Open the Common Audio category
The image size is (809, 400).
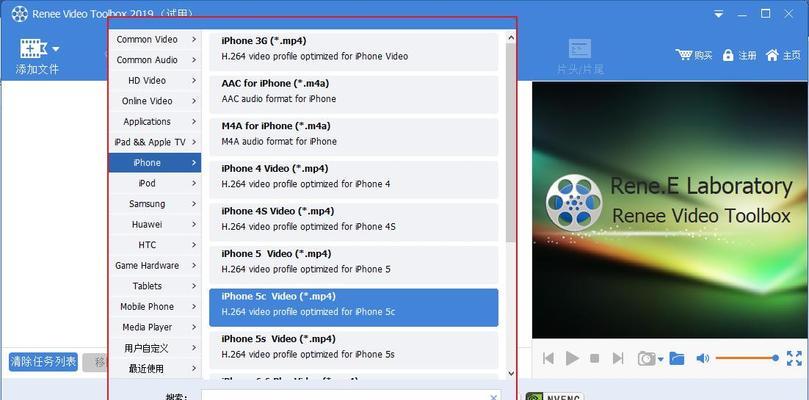tap(155, 60)
